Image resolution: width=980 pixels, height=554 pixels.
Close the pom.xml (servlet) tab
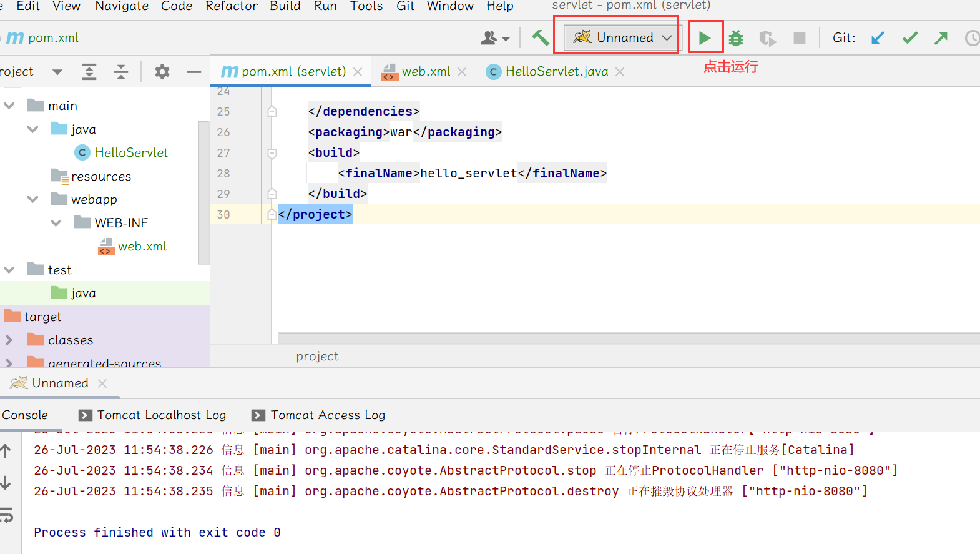click(x=358, y=72)
